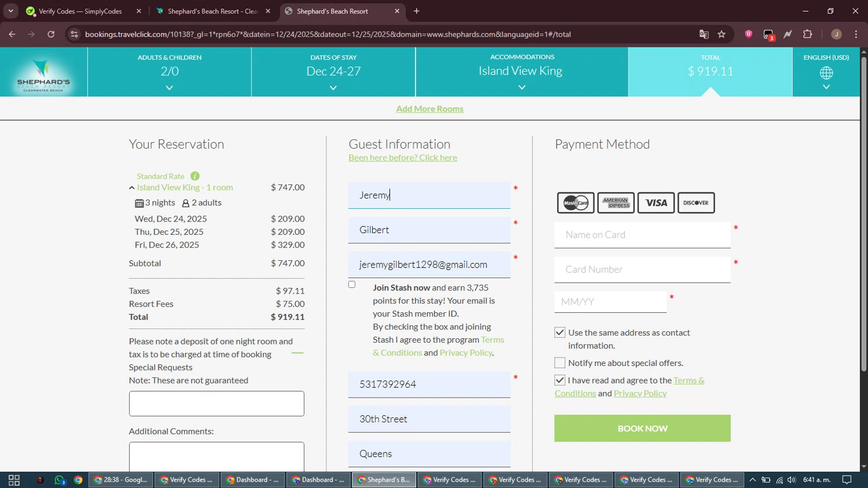The width and height of the screenshot is (868, 488).
Task: Open the 28:38 Google taskbar window
Action: coord(121,480)
